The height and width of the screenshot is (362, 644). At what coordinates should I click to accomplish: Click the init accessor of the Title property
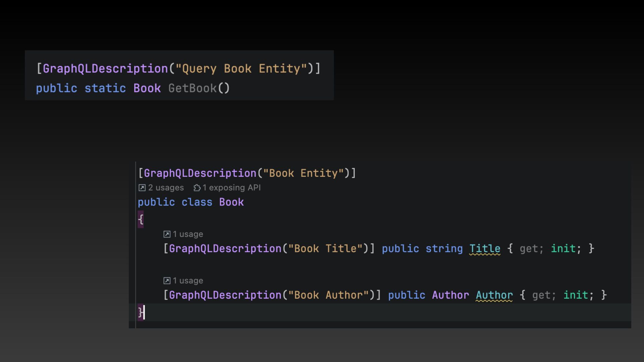[x=563, y=249]
